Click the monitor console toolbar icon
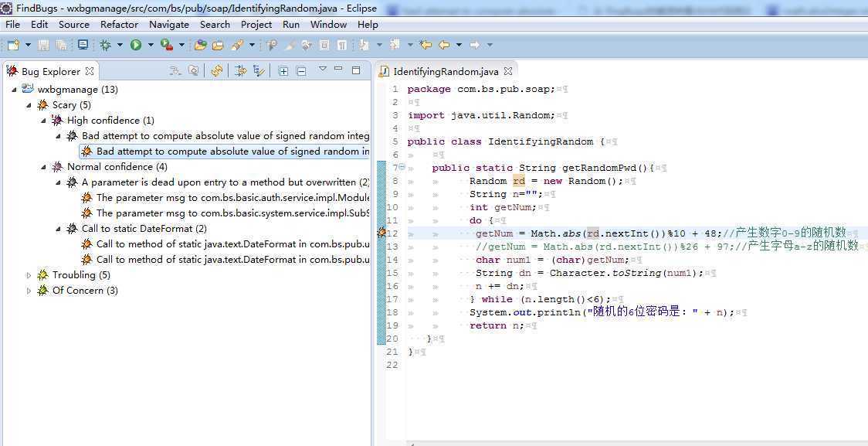 point(83,45)
